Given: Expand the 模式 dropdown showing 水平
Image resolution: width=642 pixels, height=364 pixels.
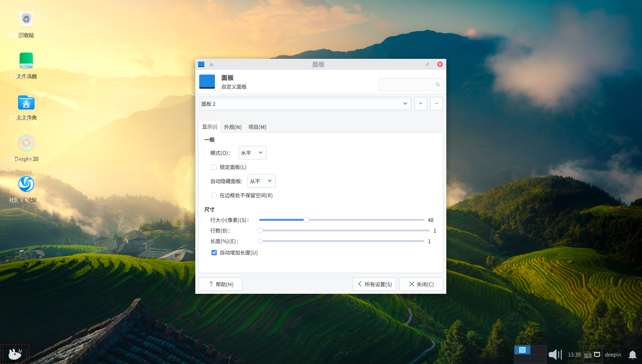Looking at the screenshot, I should click(253, 153).
